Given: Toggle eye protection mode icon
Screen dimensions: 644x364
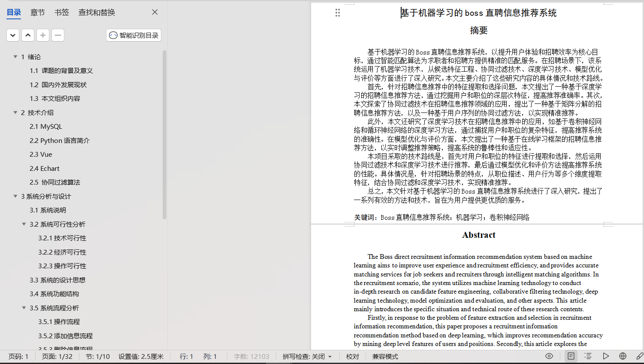Looking at the screenshot, I should [549, 356].
